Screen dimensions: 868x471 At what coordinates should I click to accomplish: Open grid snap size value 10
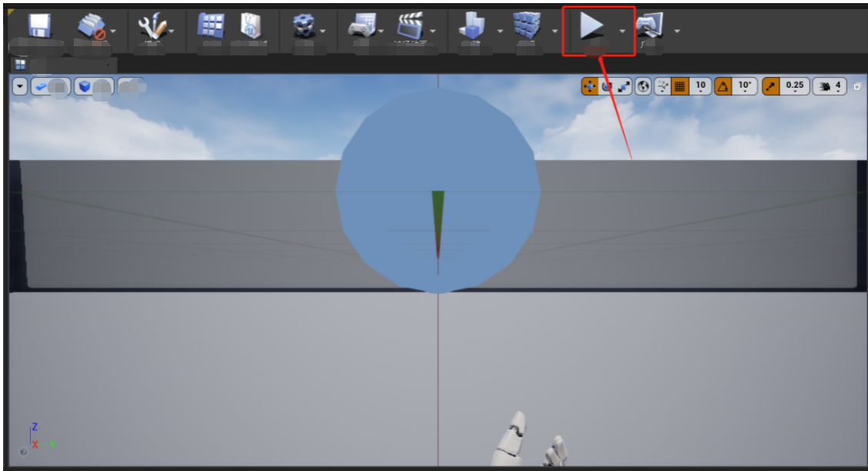(700, 86)
